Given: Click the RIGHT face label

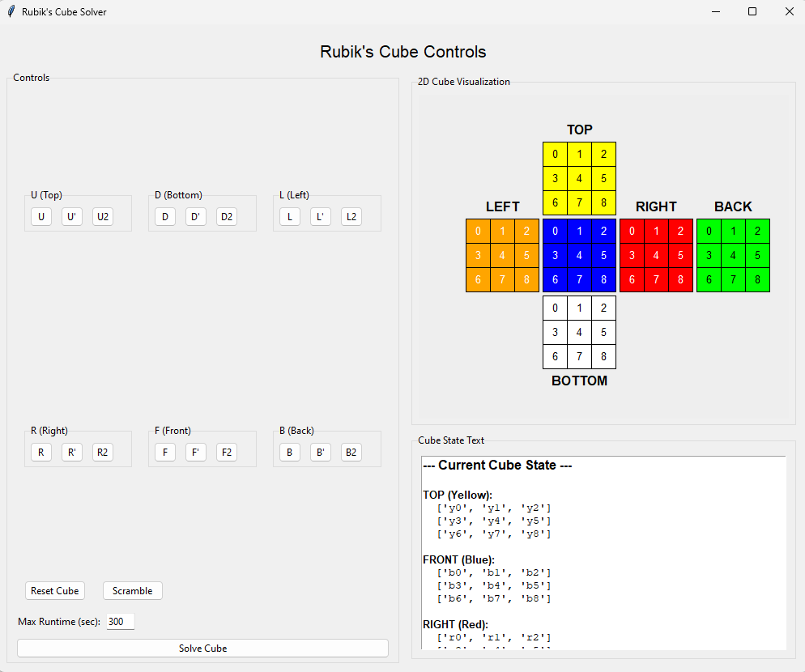Looking at the screenshot, I should (656, 207).
